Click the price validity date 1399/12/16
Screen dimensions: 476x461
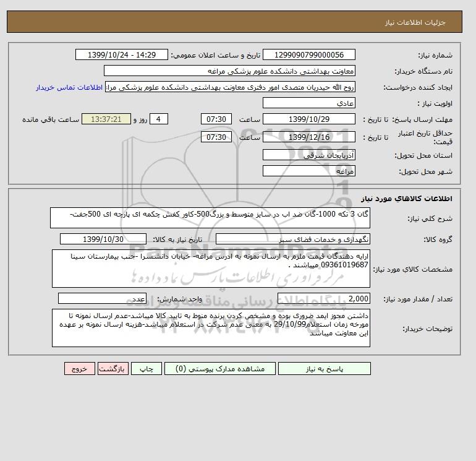308,137
